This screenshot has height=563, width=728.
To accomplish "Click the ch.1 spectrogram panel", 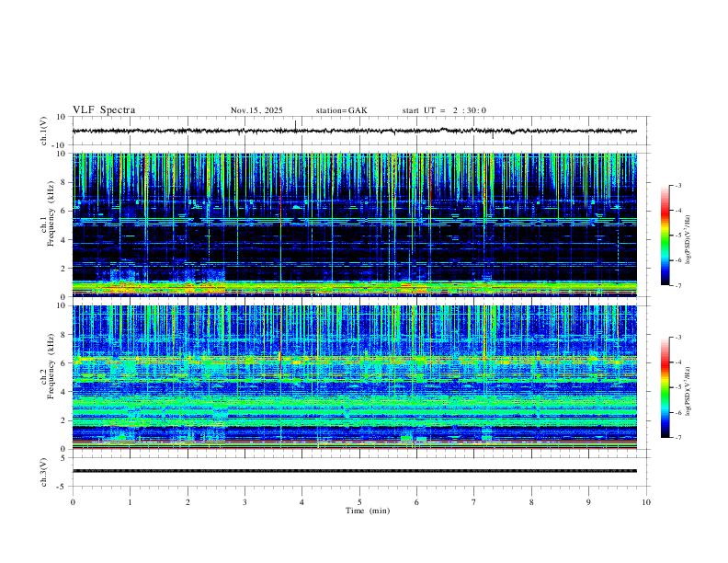I will click(354, 224).
